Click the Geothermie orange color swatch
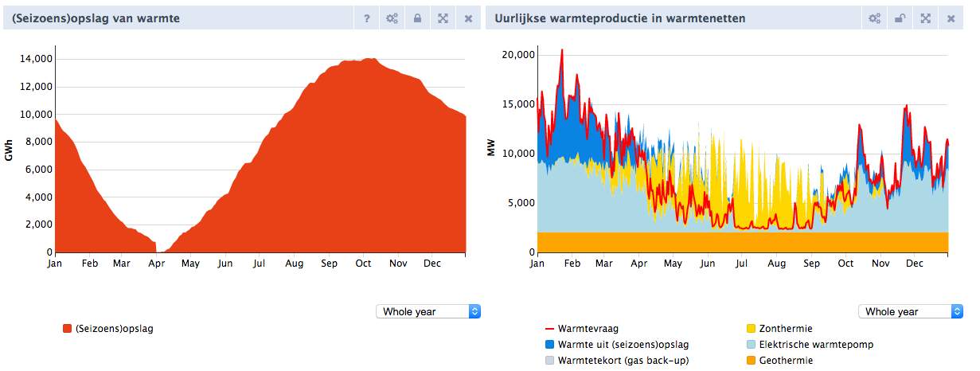 751,360
